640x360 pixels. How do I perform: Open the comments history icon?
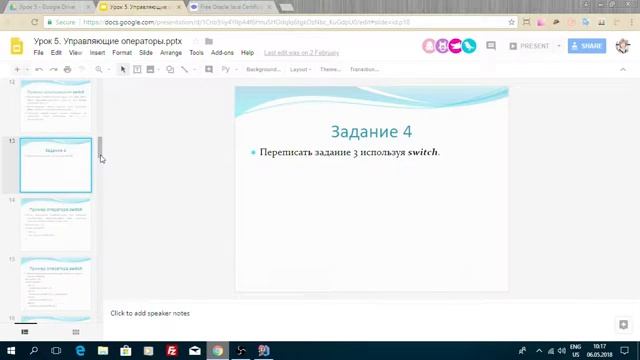click(491, 46)
